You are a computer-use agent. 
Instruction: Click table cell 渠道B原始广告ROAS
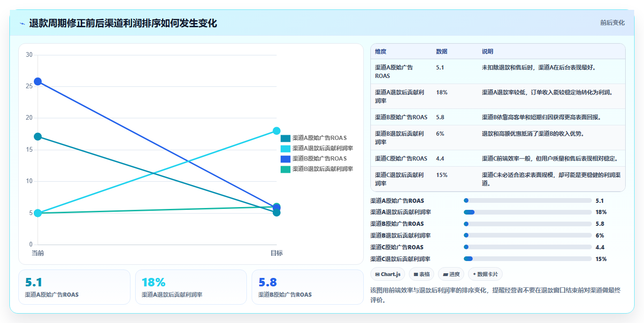(401, 117)
